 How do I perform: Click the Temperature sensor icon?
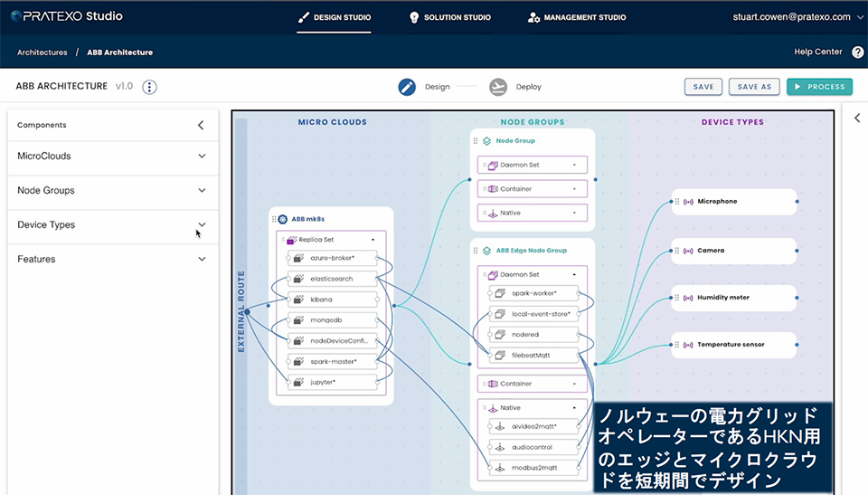point(688,345)
